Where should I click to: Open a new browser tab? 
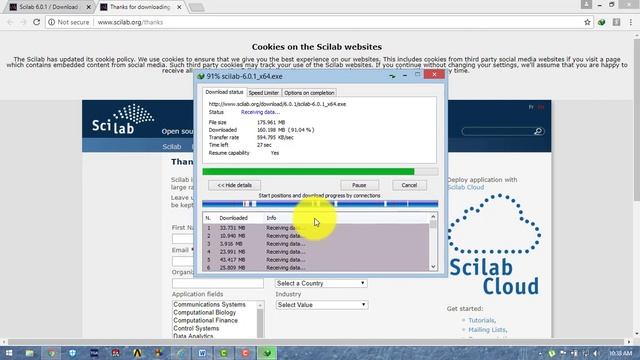point(197,7)
